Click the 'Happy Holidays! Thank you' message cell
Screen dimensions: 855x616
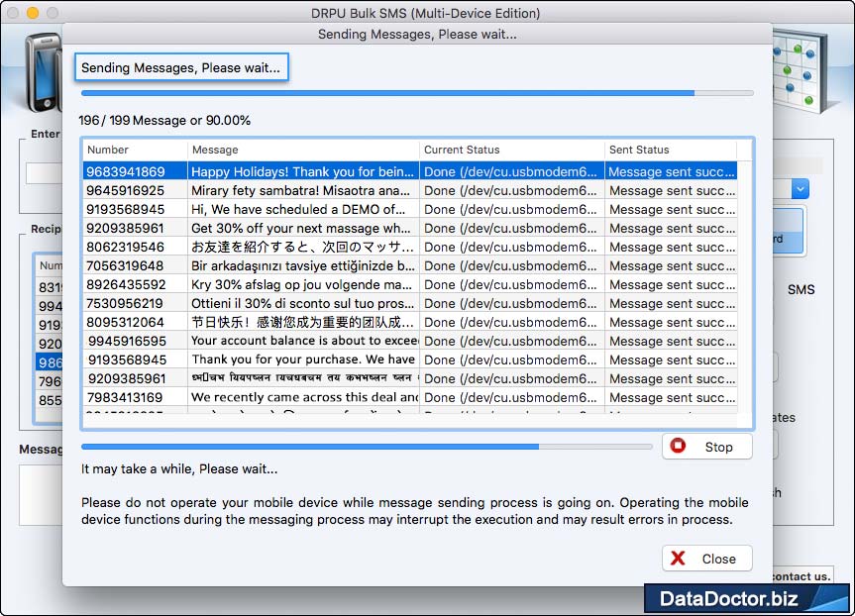pos(303,171)
